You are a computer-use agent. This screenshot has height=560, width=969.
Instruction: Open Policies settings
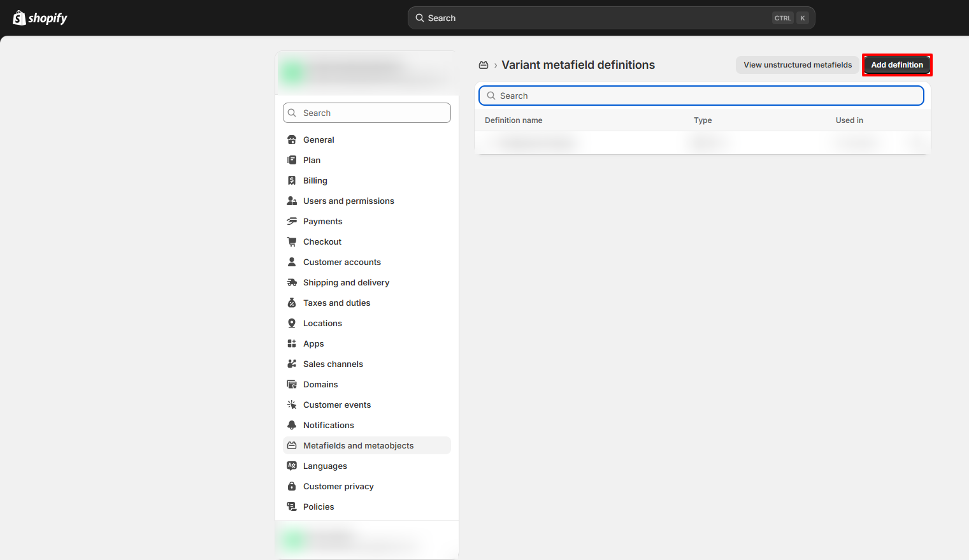pyautogui.click(x=367, y=506)
